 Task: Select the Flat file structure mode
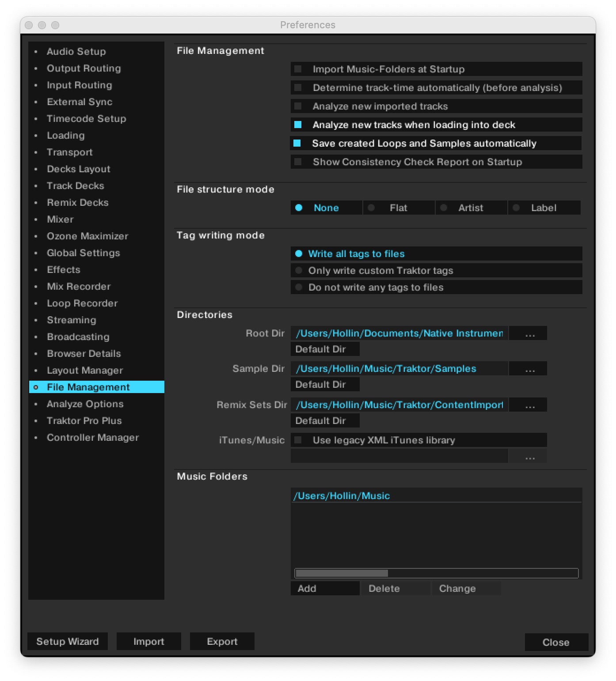point(372,208)
